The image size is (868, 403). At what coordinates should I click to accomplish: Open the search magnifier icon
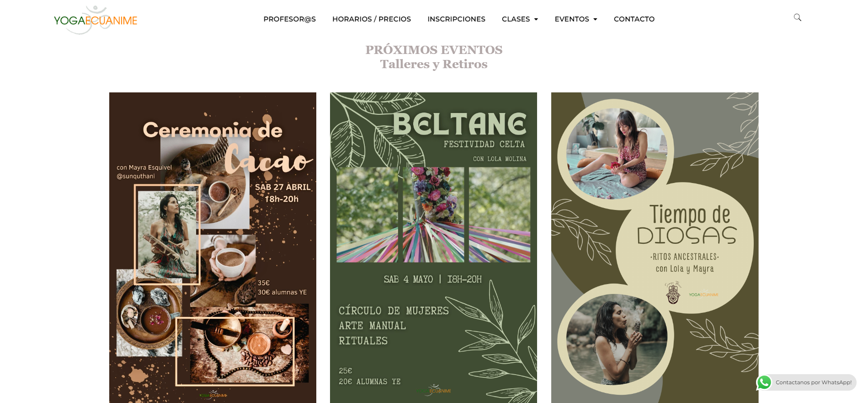pyautogui.click(x=797, y=17)
